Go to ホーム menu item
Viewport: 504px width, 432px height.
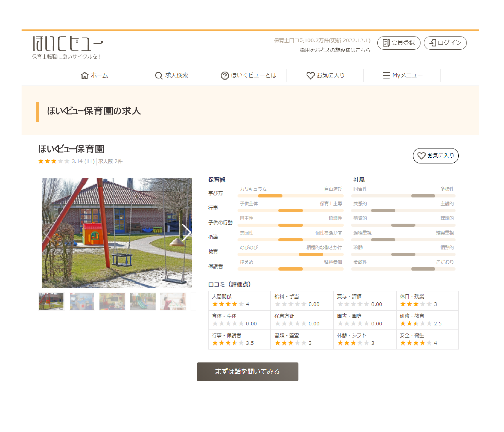pos(99,75)
